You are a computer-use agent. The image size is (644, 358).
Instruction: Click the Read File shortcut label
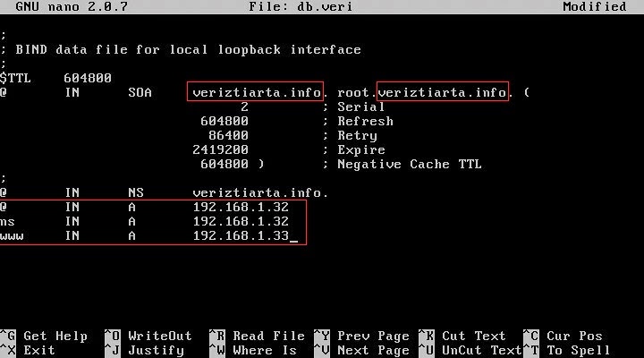pyautogui.click(x=268, y=337)
